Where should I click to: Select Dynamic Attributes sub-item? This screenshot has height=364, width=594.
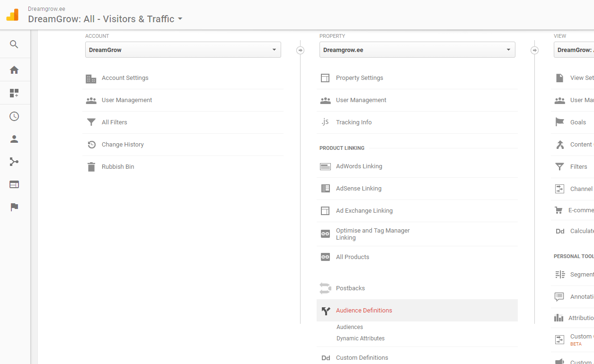(360, 338)
